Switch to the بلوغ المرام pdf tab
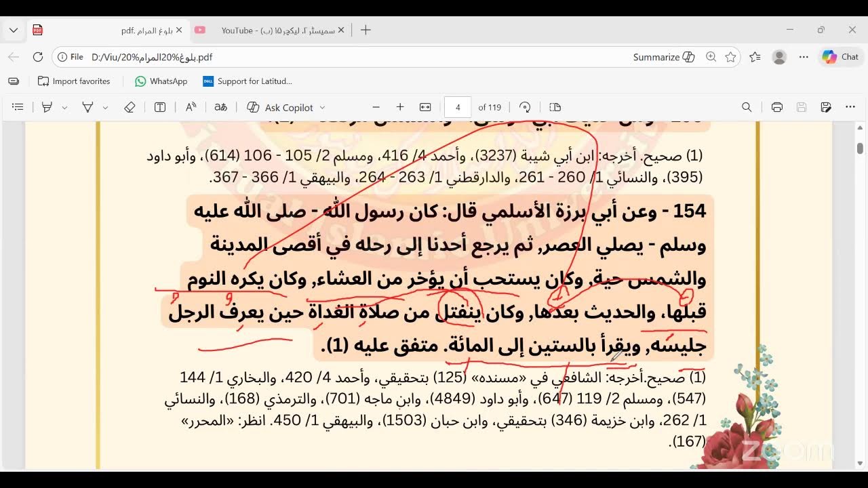Image resolution: width=868 pixels, height=488 pixels. [x=107, y=30]
